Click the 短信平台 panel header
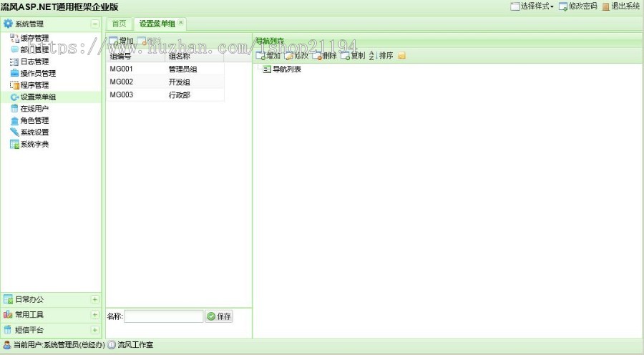The image size is (644, 355). tap(51, 330)
